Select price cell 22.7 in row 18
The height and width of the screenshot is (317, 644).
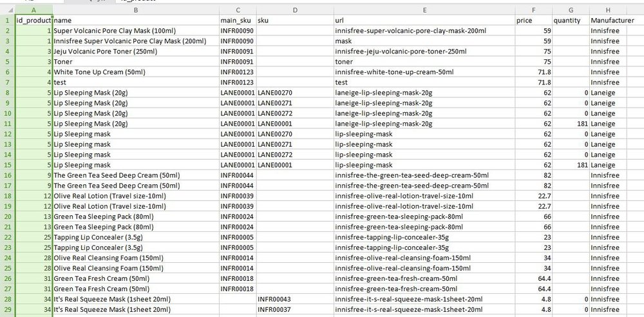(x=533, y=196)
